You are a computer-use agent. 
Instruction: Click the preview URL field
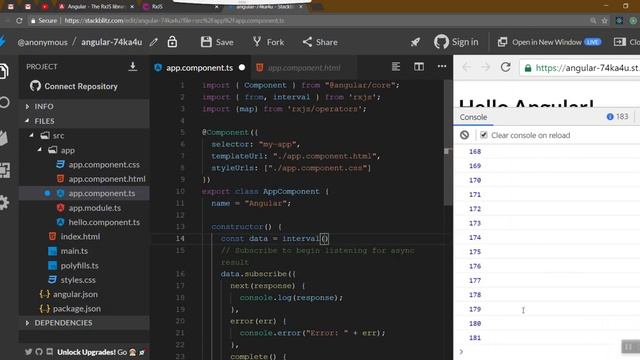click(580, 68)
